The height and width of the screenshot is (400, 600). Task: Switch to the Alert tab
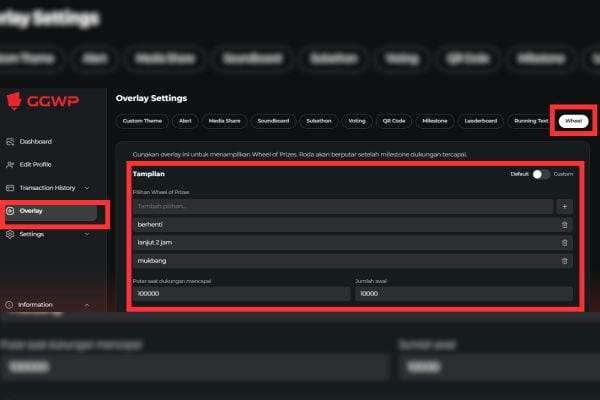click(x=185, y=121)
